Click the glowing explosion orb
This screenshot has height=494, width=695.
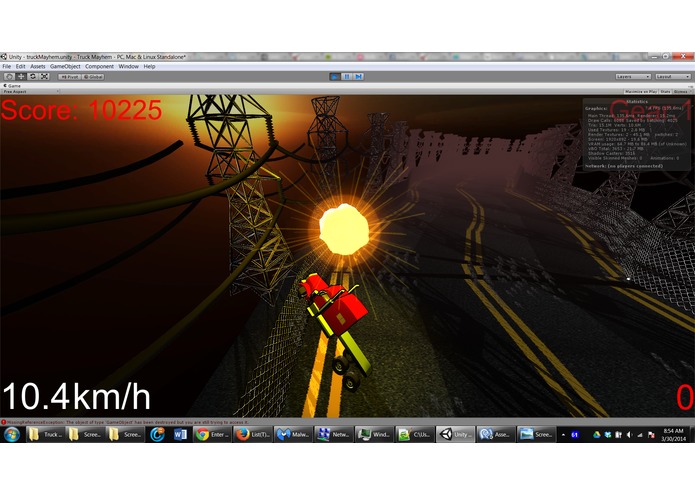344,229
